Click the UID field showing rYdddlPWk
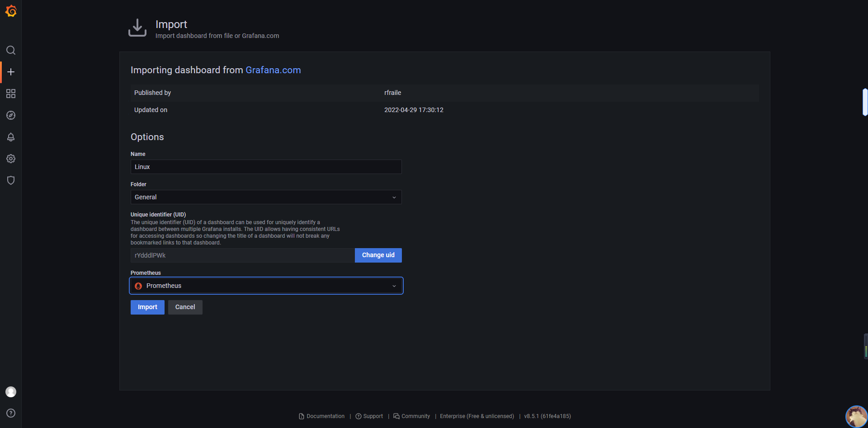The width and height of the screenshot is (868, 428). 243,255
